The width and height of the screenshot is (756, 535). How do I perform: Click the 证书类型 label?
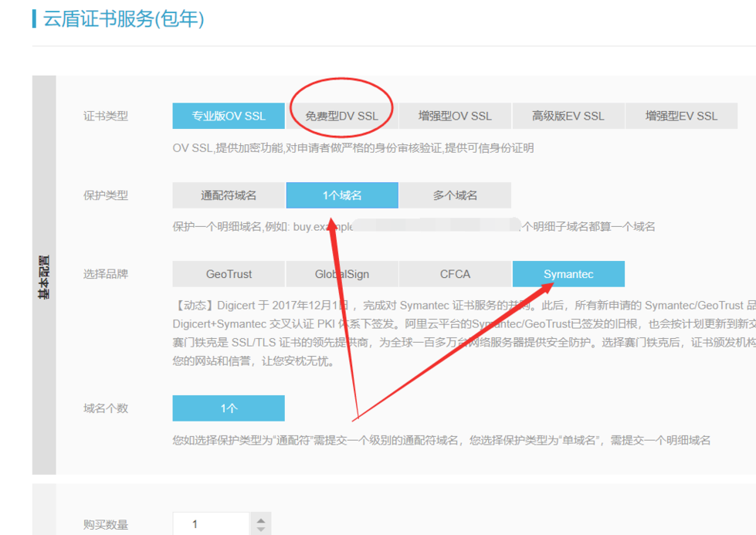pyautogui.click(x=106, y=116)
